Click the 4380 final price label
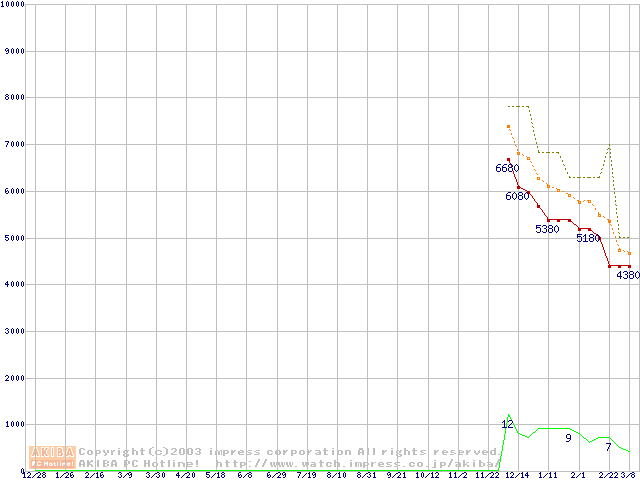640x480 pixels. point(627,275)
